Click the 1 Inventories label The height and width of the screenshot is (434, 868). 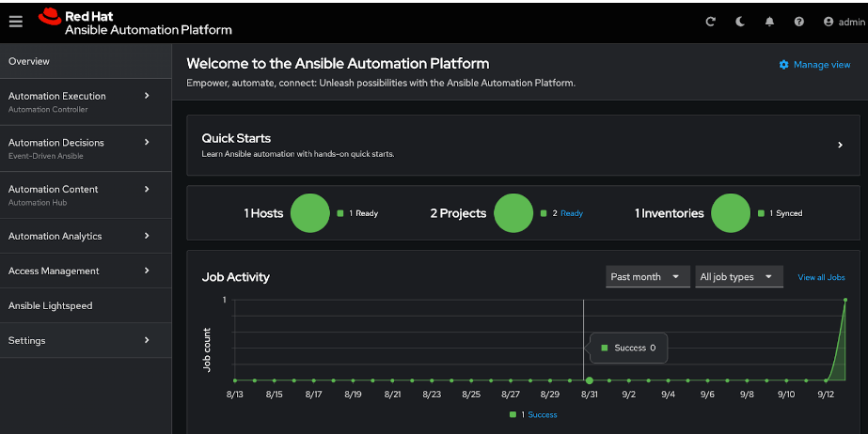(x=670, y=213)
